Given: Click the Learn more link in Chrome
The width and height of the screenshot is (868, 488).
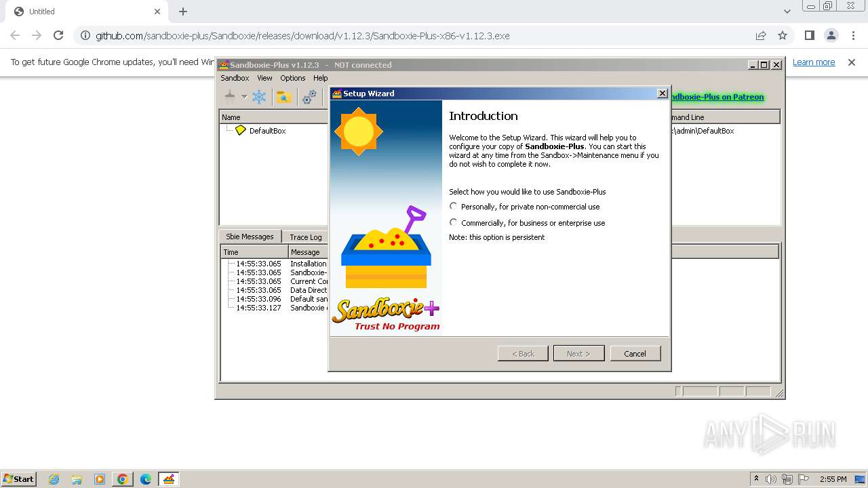Looking at the screenshot, I should (x=814, y=62).
